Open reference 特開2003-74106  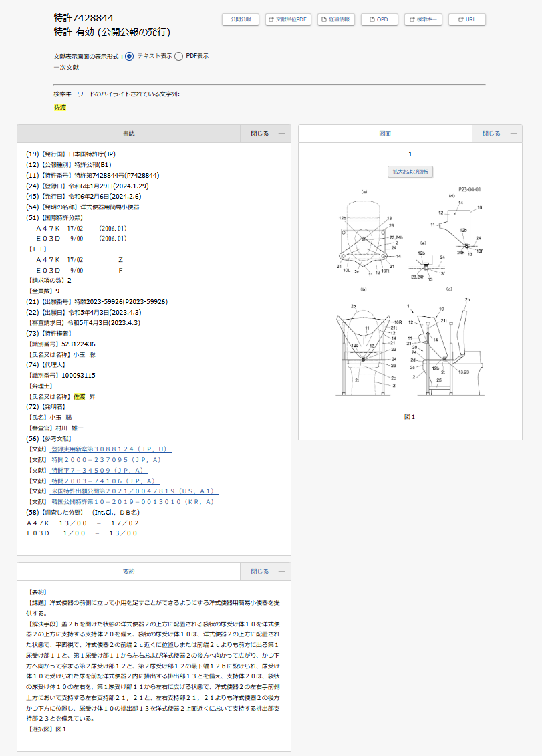[x=104, y=481]
